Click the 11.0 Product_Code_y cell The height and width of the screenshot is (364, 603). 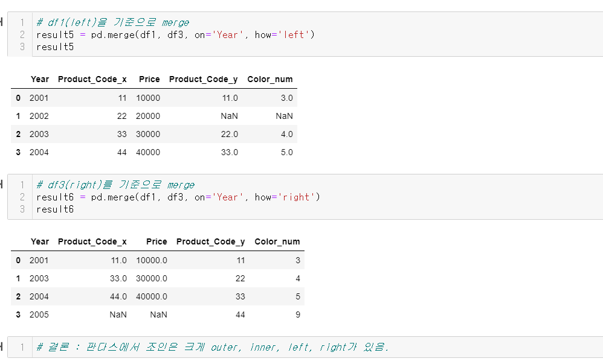[x=230, y=98]
